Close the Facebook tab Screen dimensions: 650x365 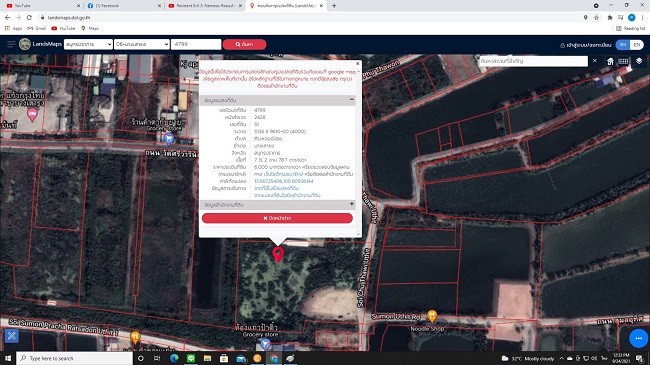point(159,6)
